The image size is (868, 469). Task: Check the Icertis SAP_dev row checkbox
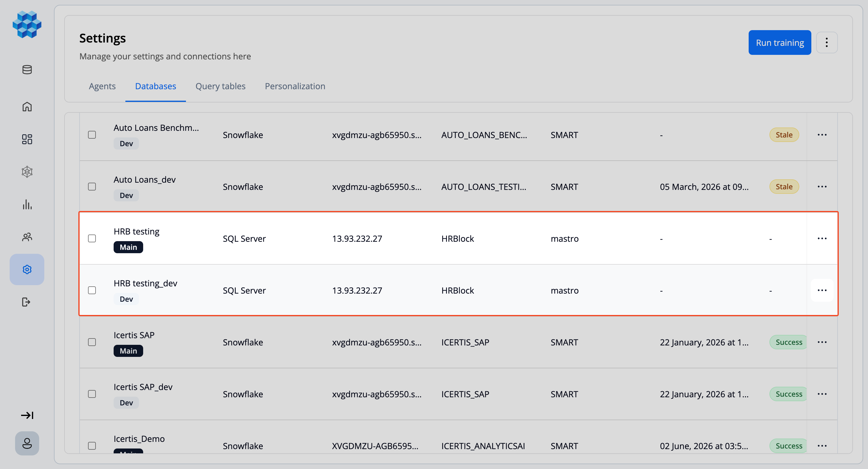[92, 394]
